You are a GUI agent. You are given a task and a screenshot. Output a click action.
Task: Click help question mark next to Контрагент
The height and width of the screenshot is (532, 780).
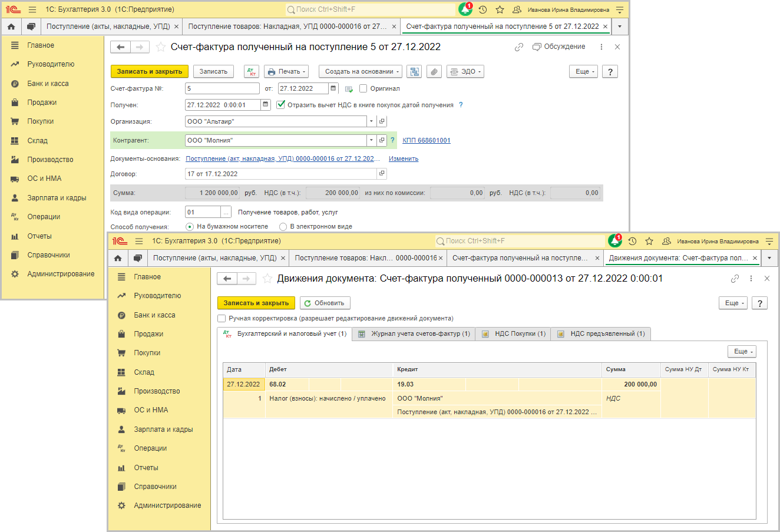pos(392,140)
